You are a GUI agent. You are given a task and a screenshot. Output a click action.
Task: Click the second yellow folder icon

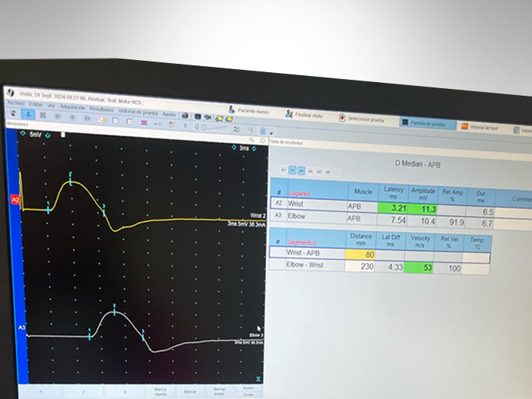[x=229, y=119]
